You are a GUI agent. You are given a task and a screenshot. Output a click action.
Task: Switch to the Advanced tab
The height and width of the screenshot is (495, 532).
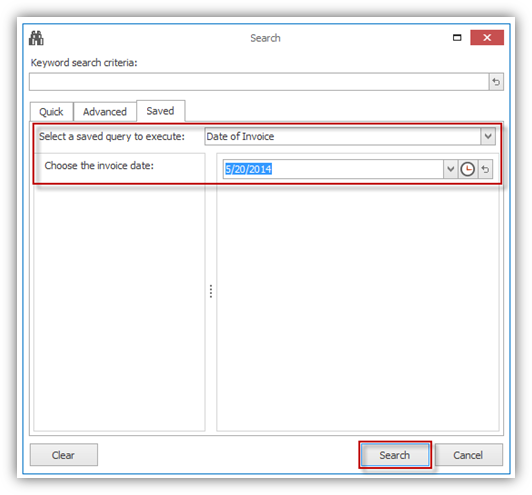coord(105,112)
